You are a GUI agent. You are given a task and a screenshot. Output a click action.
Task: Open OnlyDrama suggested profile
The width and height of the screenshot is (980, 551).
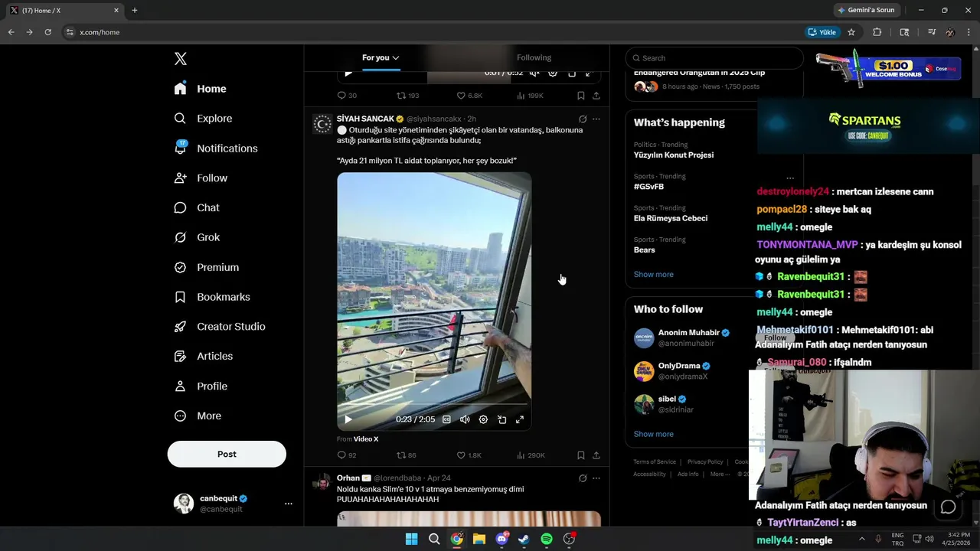coord(679,366)
